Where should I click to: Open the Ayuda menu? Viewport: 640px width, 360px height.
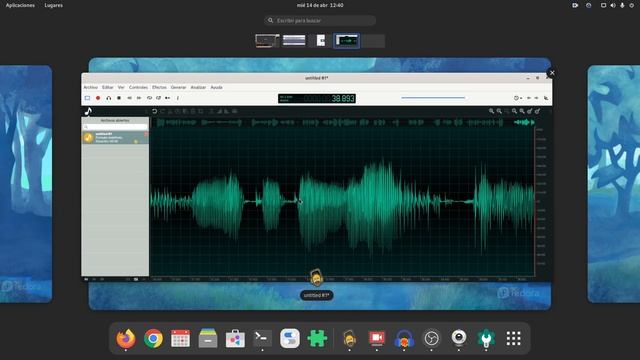click(x=216, y=87)
